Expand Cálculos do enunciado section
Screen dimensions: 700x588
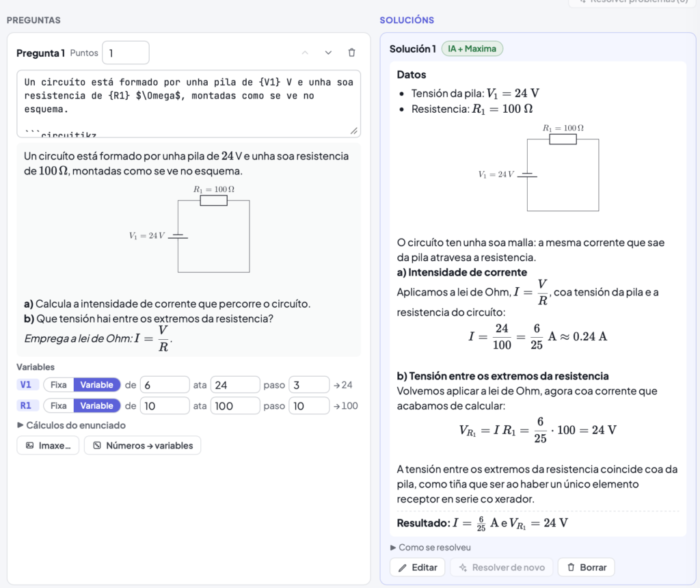(71, 425)
